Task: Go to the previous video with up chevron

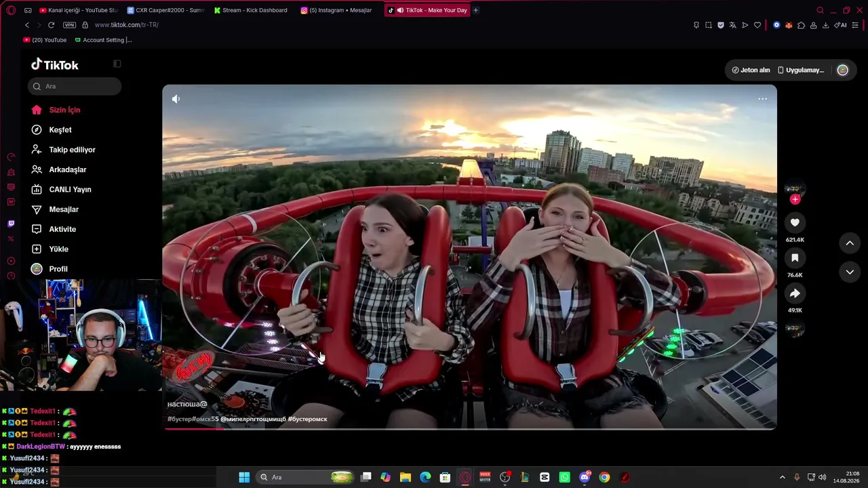Action: 850,243
